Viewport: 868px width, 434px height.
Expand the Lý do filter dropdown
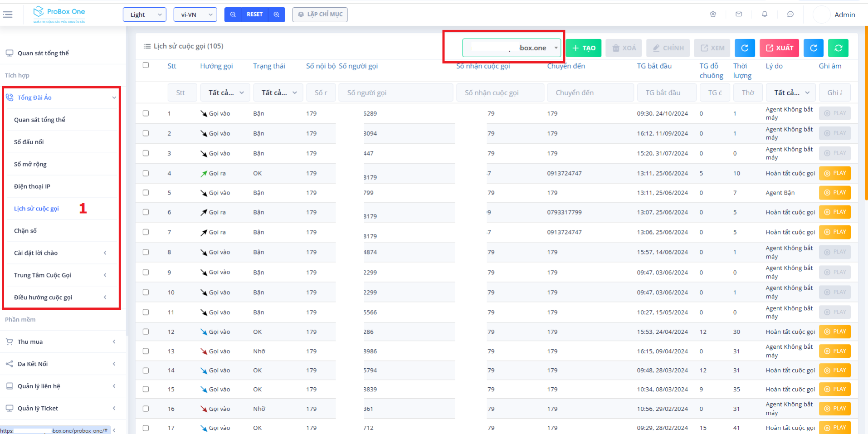click(790, 93)
